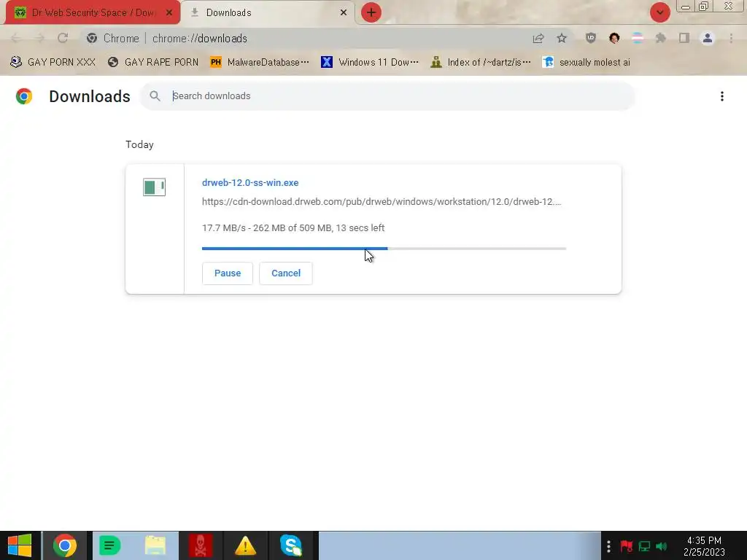The image size is (747, 560).
Task: Click the volume speaker tray icon
Action: (x=661, y=546)
